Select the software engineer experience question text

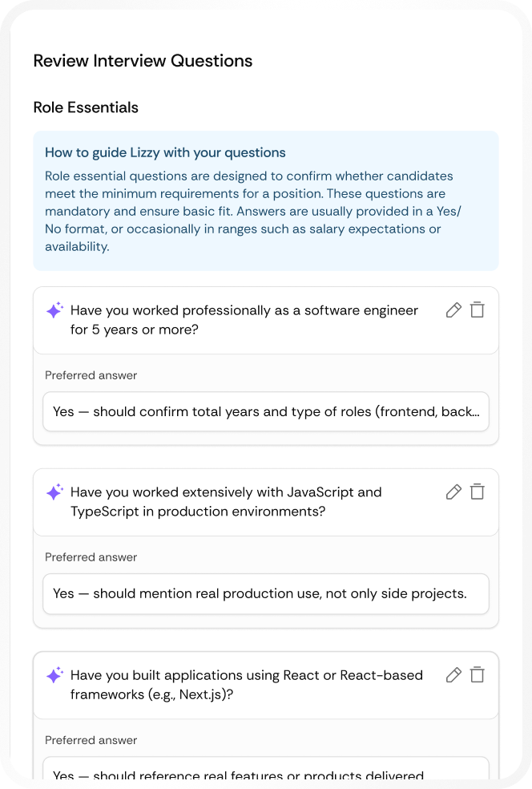(245, 319)
